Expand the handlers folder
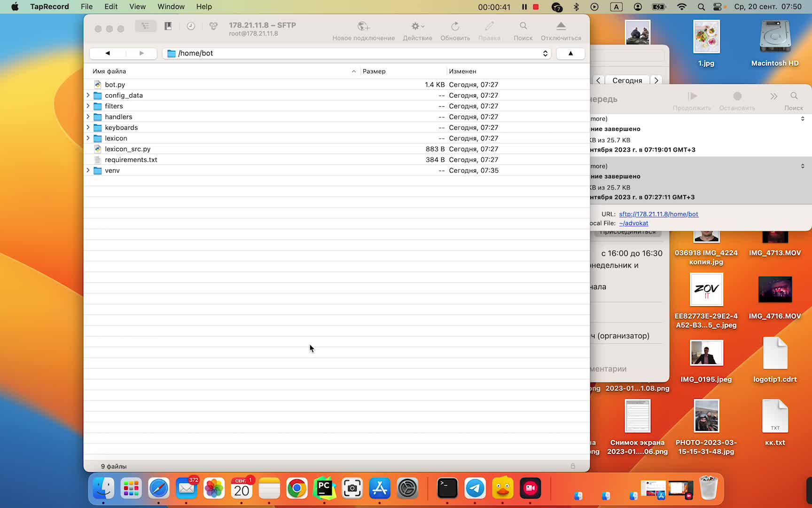Image resolution: width=812 pixels, height=508 pixels. coord(88,117)
